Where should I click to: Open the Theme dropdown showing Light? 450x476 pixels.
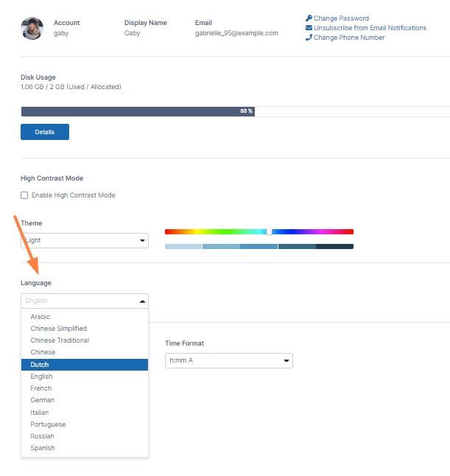click(85, 241)
